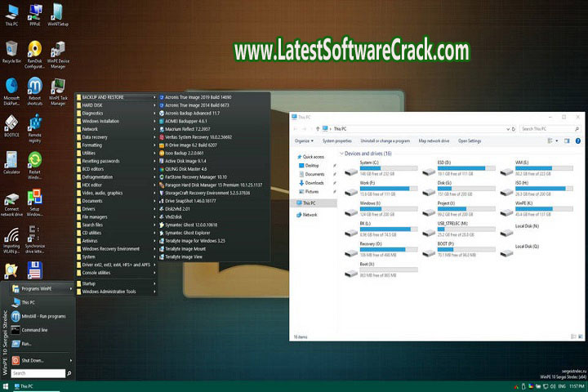Click the Refresh icon in address bar
Viewport: 588px width, 392px height.
click(x=514, y=129)
